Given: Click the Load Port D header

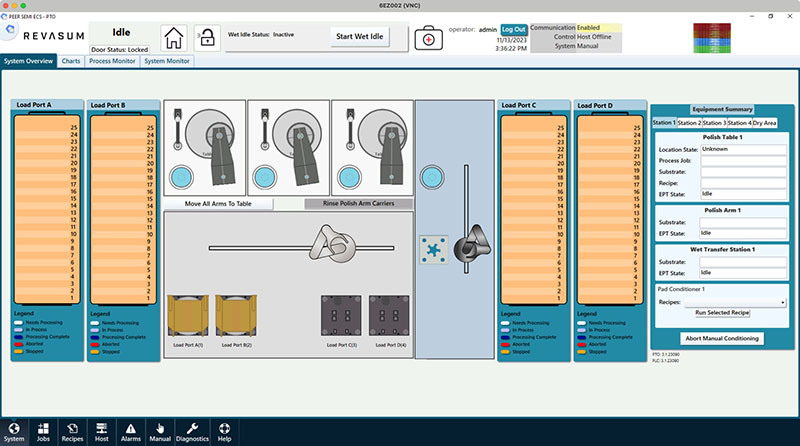Looking at the screenshot, I should click(x=610, y=105).
